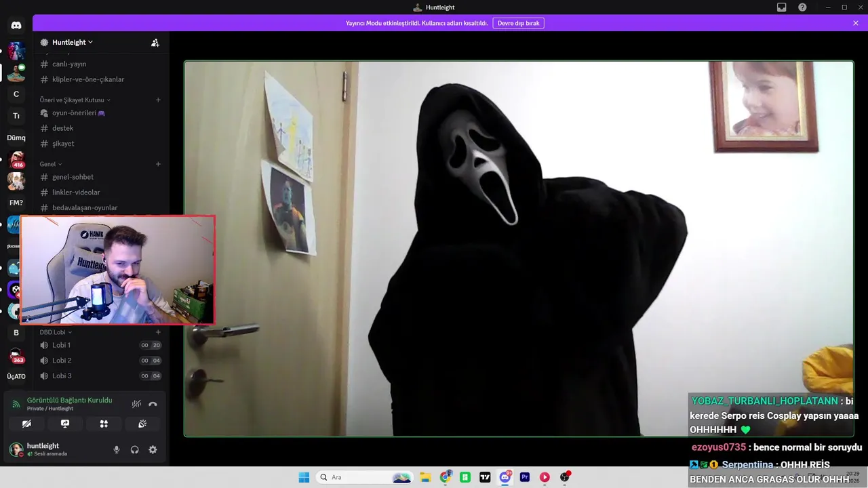Select the ÜçATO server icon
The width and height of the screenshot is (868, 488).
click(x=16, y=376)
